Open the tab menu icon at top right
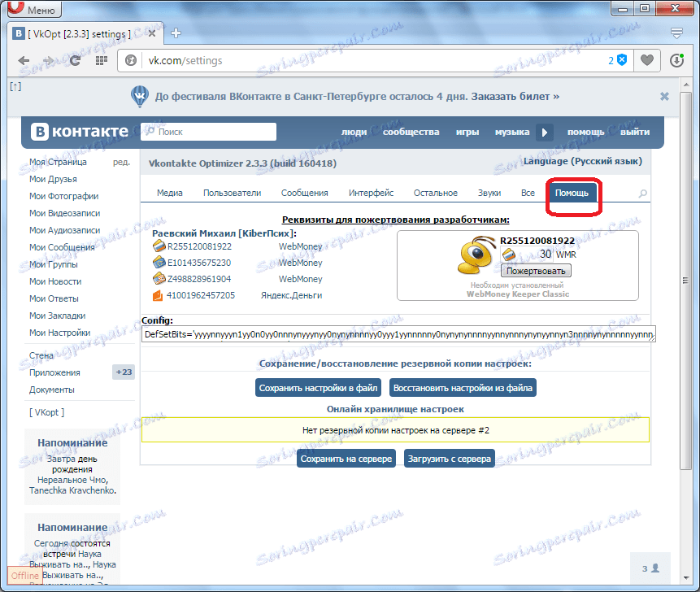The height and width of the screenshot is (592, 700). click(x=677, y=33)
